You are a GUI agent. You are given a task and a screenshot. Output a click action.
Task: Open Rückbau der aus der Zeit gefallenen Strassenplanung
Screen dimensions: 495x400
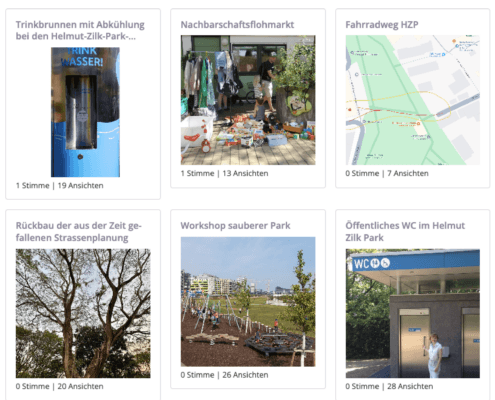(79, 232)
